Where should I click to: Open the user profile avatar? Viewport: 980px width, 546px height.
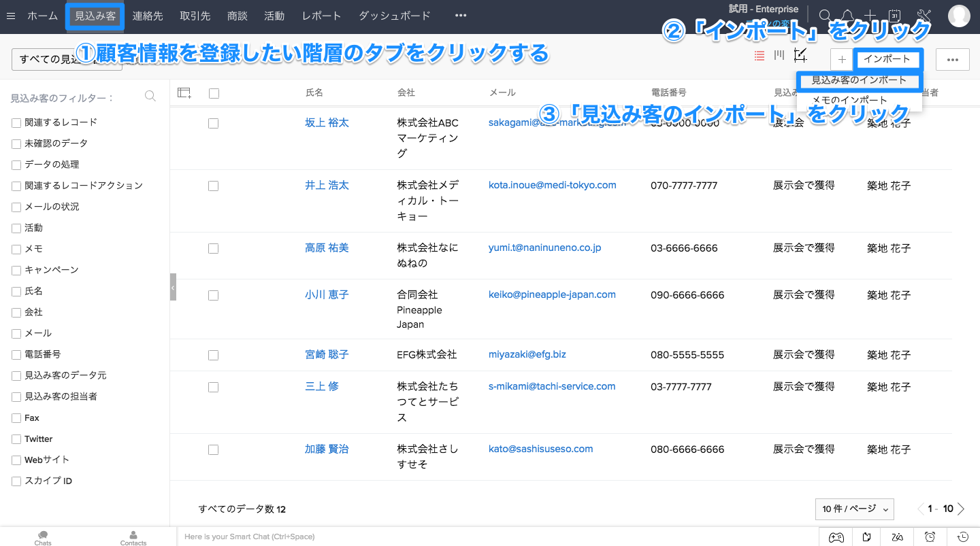(x=959, y=16)
